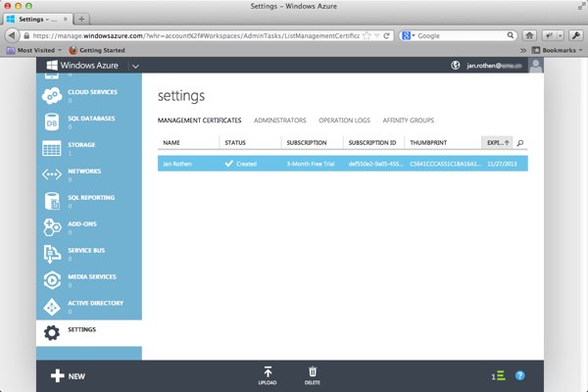
Task: Open the globe language icon
Action: (456, 66)
